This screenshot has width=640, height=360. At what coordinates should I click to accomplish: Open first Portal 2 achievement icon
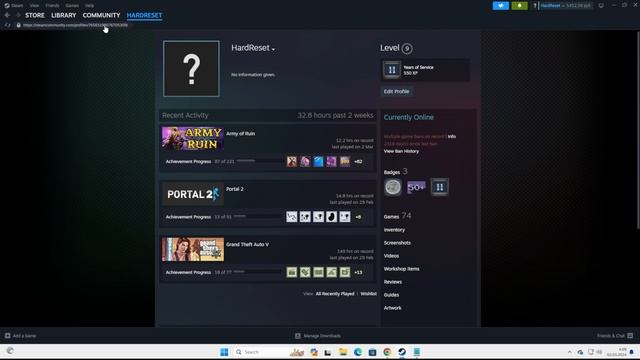click(x=291, y=217)
